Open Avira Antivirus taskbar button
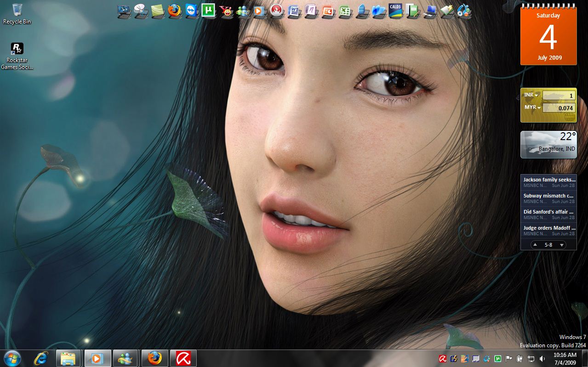The height and width of the screenshot is (367, 588). point(183,358)
